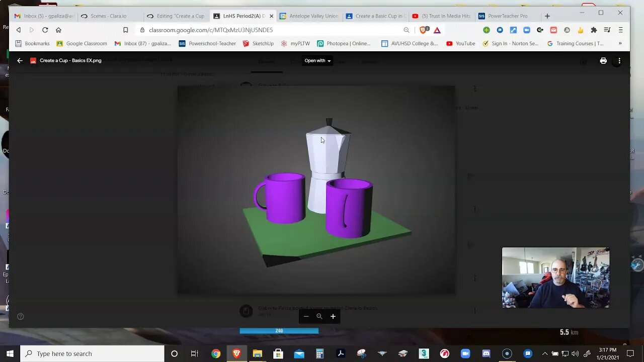The height and width of the screenshot is (362, 644).
Task: Open the Extensions puzzle piece menu
Action: coord(594,30)
